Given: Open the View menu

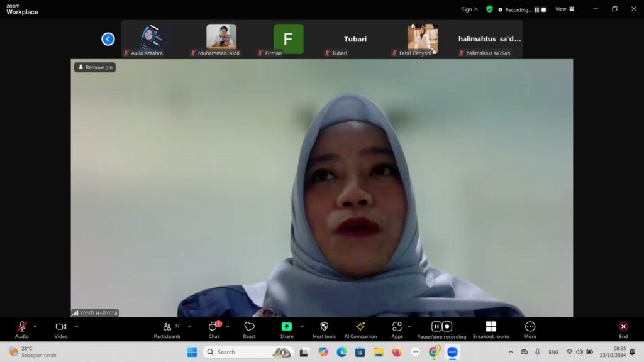Looking at the screenshot, I should (564, 9).
